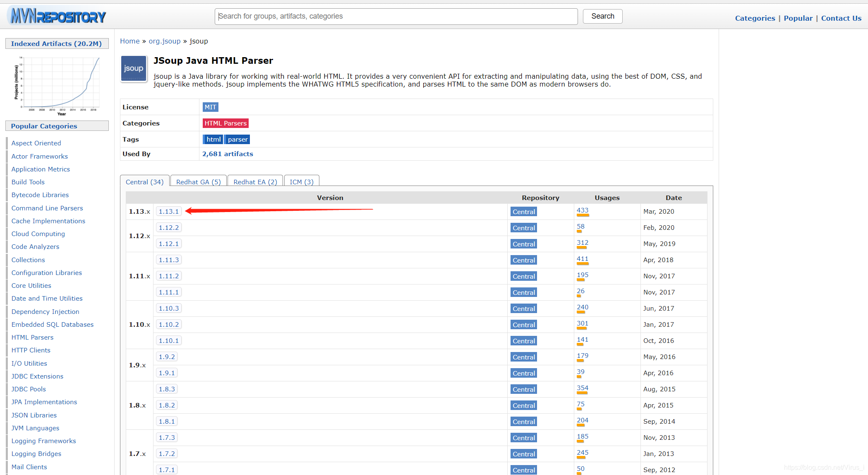The height and width of the screenshot is (475, 868).
Task: Open version 1.10.1
Action: click(x=169, y=341)
